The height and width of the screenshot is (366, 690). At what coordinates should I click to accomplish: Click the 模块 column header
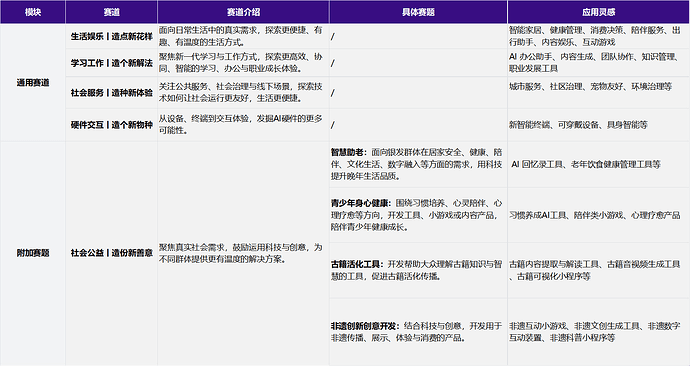(33, 12)
